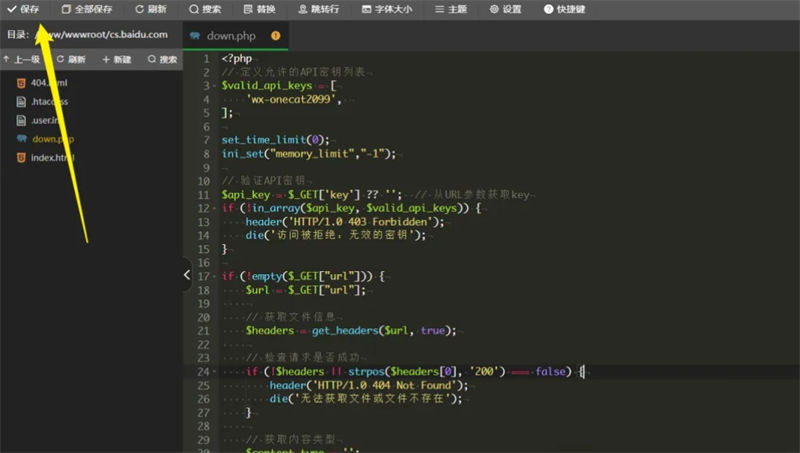Open the 跳转行 (Go to line) tool
This screenshot has width=800, height=453.
coord(318,9)
